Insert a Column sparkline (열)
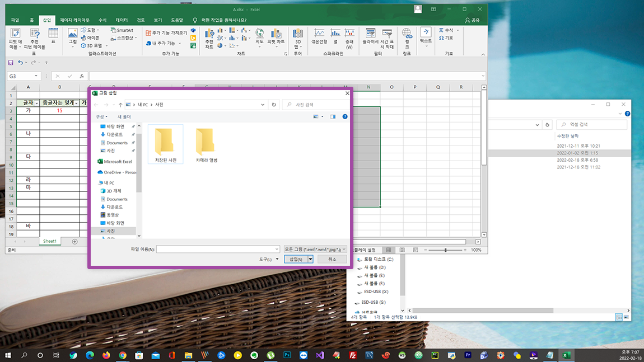Viewport: 644px width, 362px height. (x=335, y=36)
